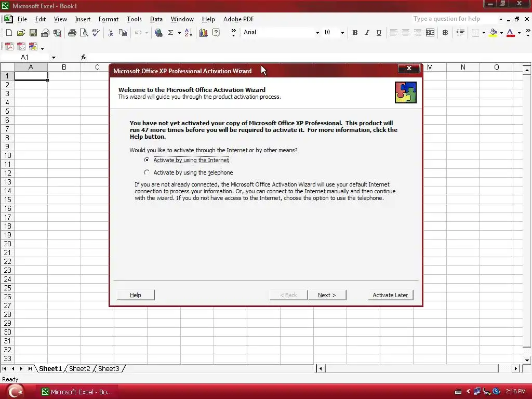Convert to PDF and send for review
This screenshot has height=399, width=532.
tap(33, 46)
